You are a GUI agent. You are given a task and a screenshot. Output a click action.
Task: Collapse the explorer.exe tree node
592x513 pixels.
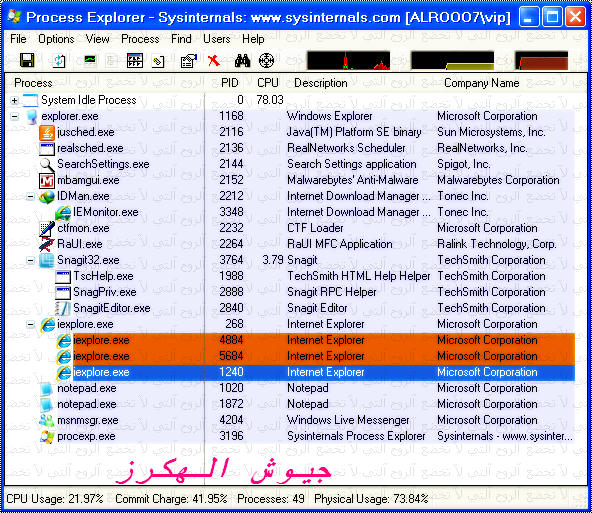point(14,116)
